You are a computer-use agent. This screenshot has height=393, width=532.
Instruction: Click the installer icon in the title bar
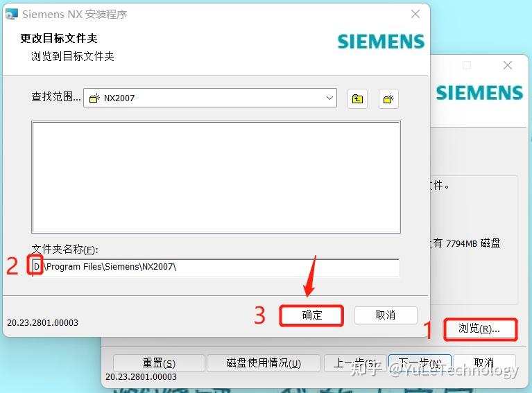click(x=12, y=14)
